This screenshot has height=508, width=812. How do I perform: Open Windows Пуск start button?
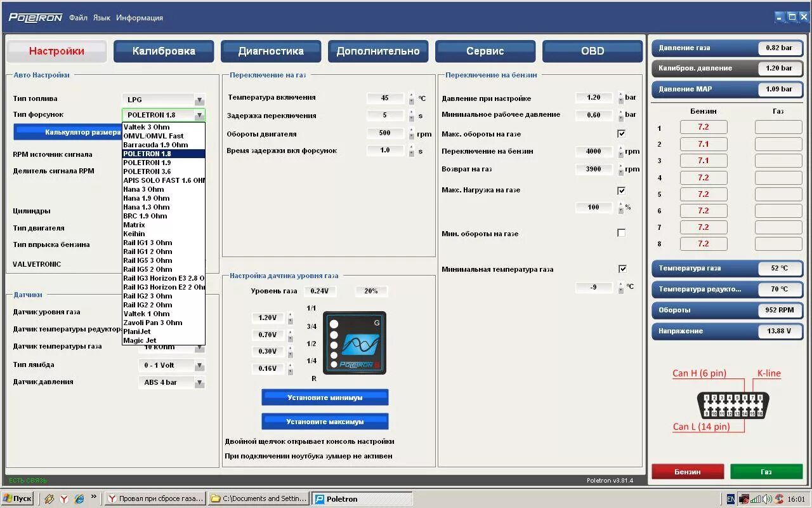pyautogui.click(x=18, y=498)
